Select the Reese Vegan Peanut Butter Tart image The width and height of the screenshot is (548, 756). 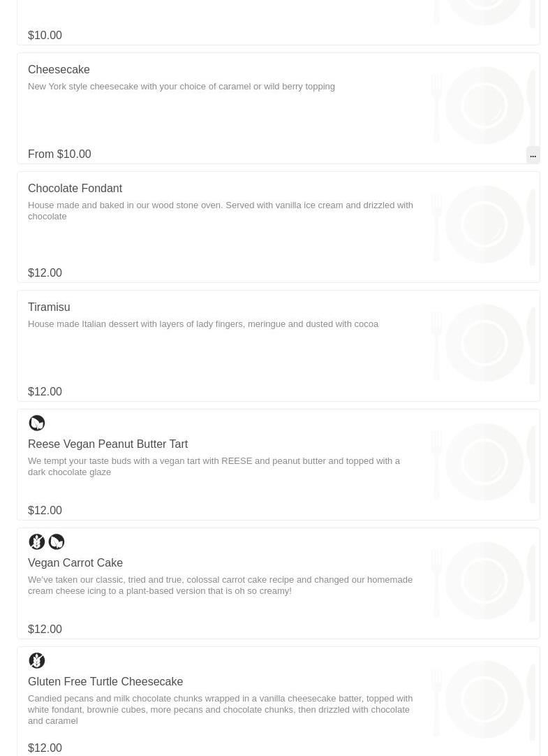[484, 461]
